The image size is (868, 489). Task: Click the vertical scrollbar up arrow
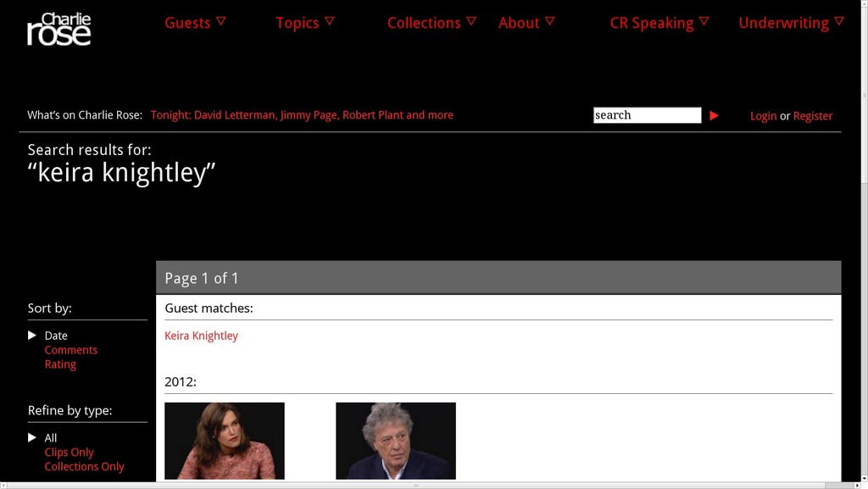(x=864, y=3)
